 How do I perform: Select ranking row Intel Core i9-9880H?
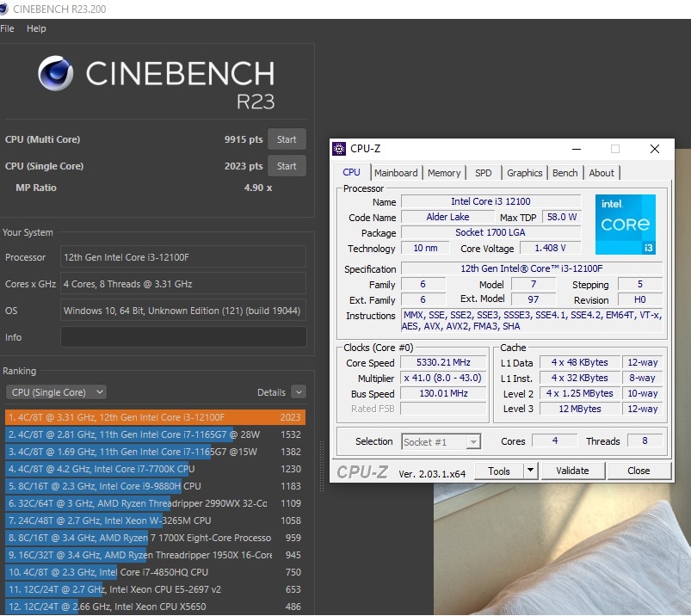[x=155, y=486]
